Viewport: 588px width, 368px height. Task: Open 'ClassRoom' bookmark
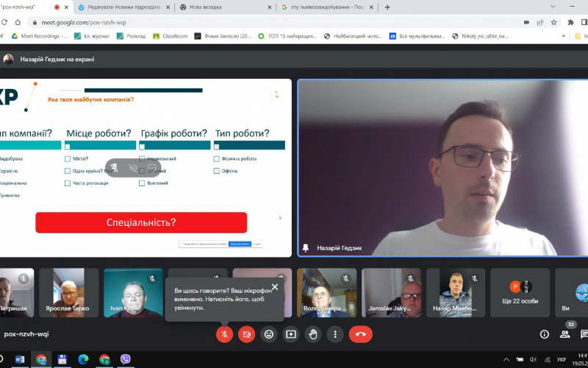point(171,36)
